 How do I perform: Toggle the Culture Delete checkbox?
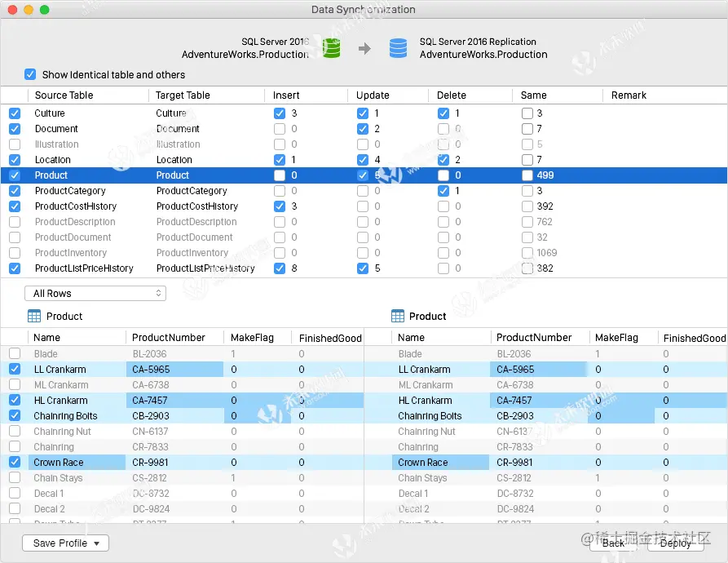pos(443,113)
